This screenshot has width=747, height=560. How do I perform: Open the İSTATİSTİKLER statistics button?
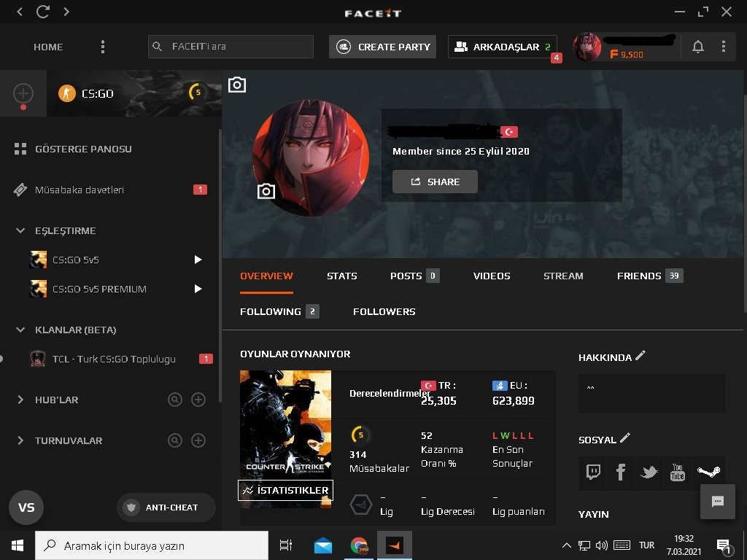click(285, 490)
